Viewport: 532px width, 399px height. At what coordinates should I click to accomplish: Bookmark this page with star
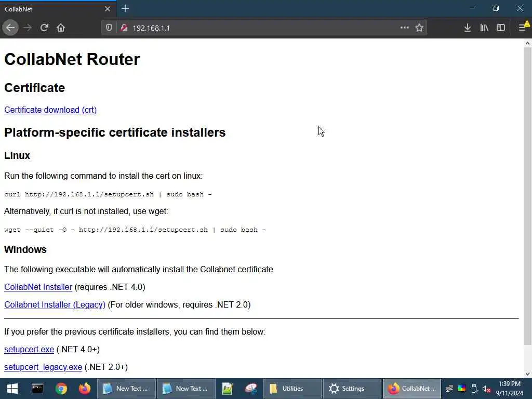click(419, 28)
